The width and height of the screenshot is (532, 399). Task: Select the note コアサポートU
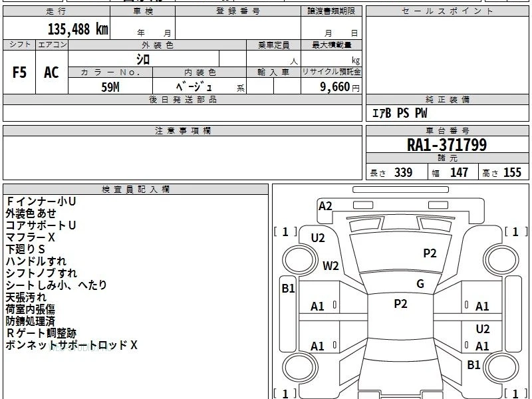[41, 225]
